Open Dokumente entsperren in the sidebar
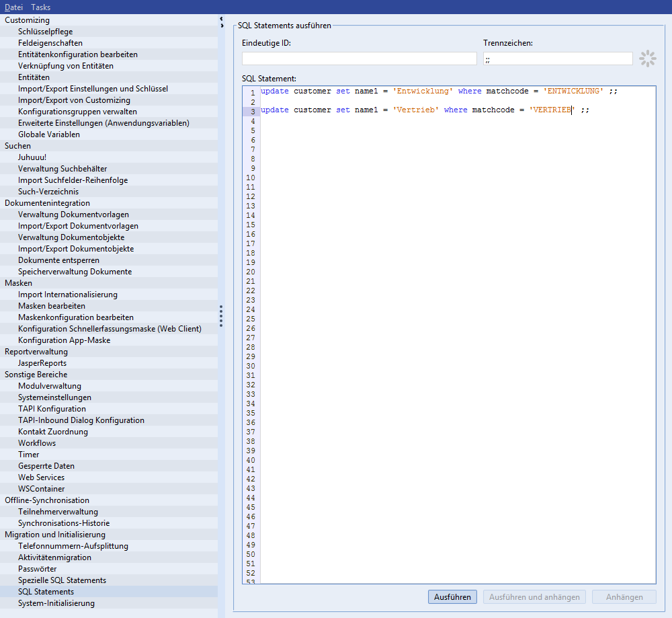Viewport: 672px width, 618px height. [x=58, y=260]
